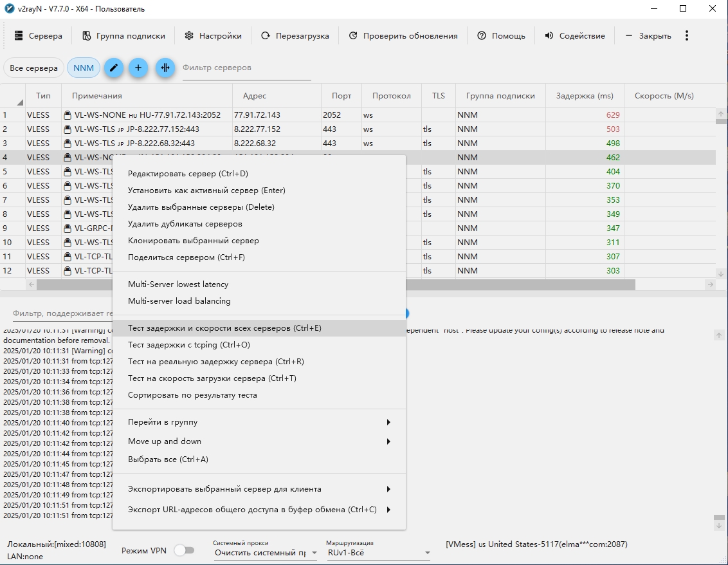
Task: Open the Системный прокси dropdown
Action: tap(265, 553)
